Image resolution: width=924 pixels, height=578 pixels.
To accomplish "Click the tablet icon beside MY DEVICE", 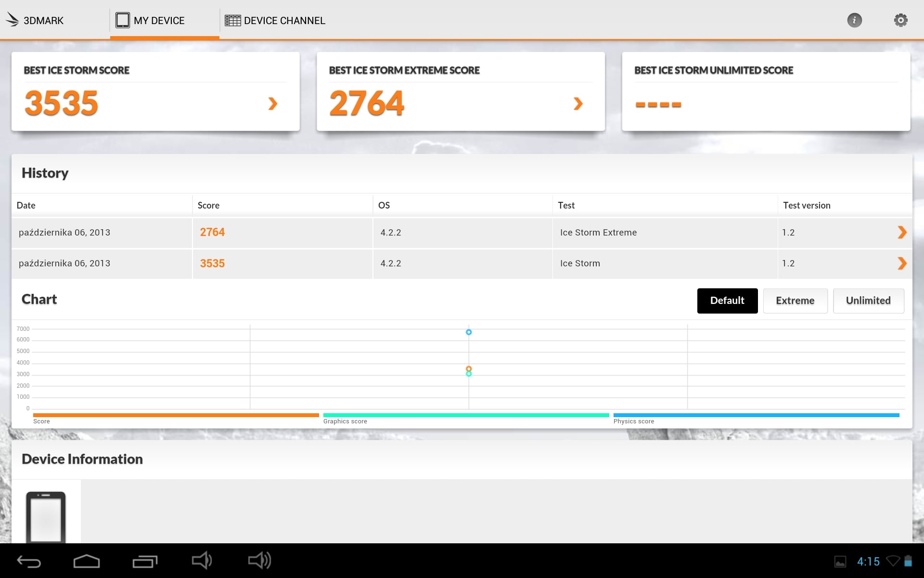I will coord(123,20).
